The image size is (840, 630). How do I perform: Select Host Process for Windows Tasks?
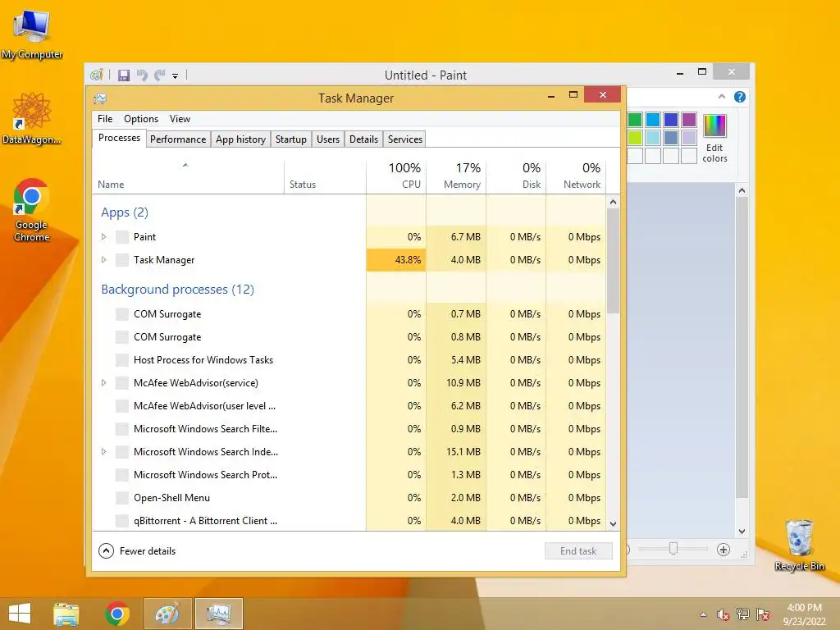[349, 360]
